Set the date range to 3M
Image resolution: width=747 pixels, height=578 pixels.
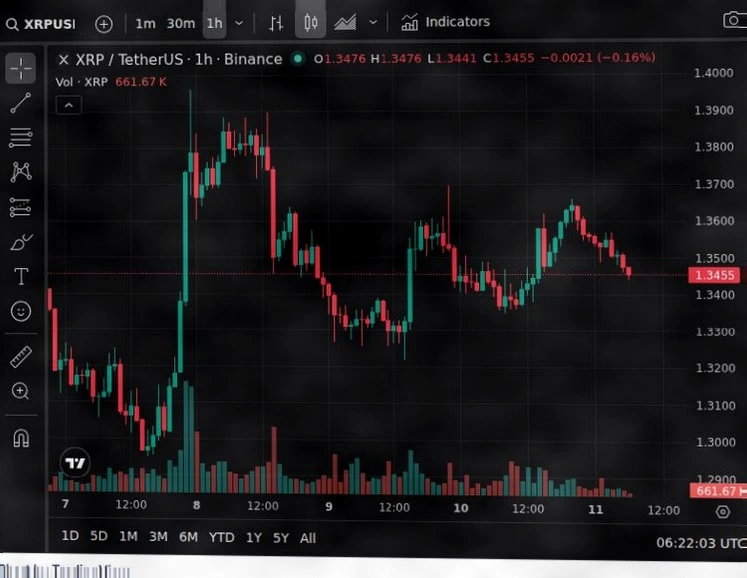click(158, 537)
